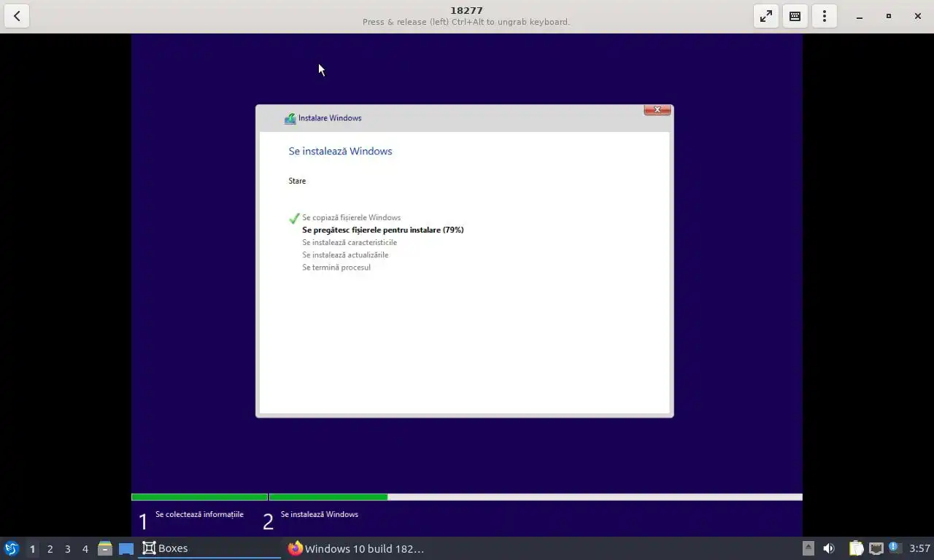Switch to workspace 4
This screenshot has width=934, height=560.
(85, 548)
